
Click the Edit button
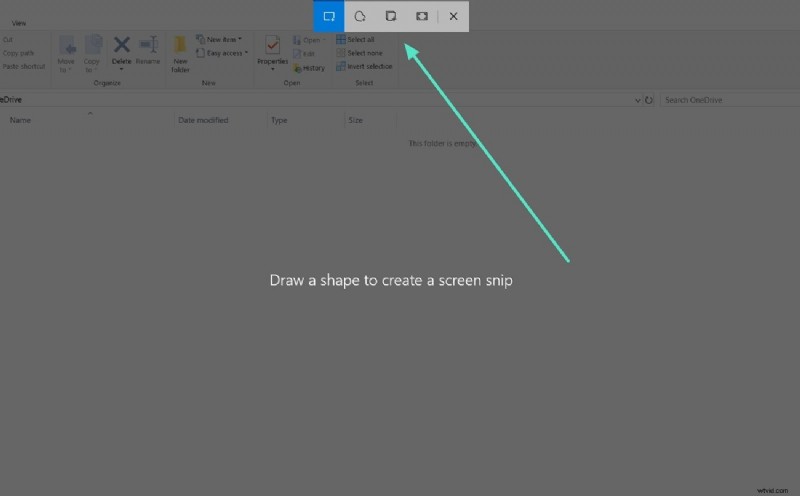click(x=304, y=54)
